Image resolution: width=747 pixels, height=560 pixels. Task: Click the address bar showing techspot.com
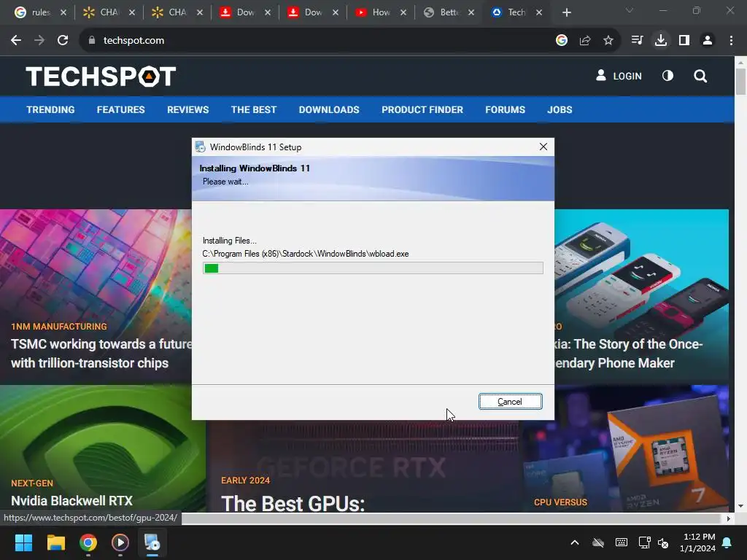pyautogui.click(x=314, y=41)
